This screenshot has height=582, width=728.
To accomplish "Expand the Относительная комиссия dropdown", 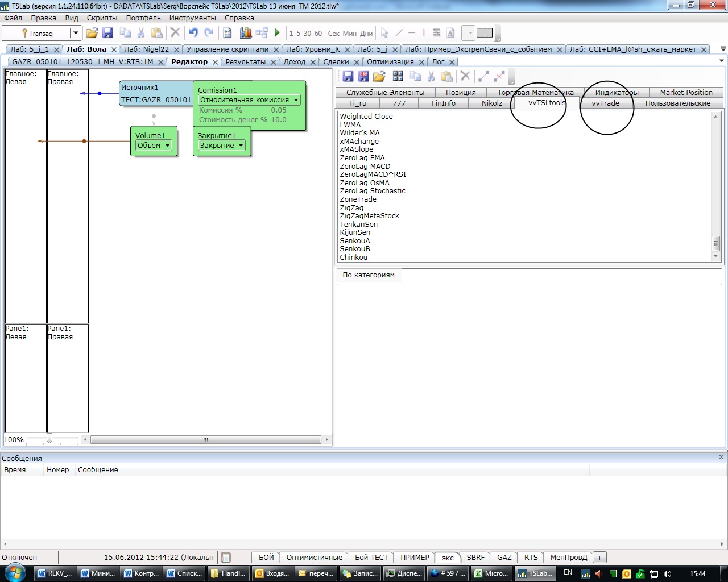I will tap(296, 100).
